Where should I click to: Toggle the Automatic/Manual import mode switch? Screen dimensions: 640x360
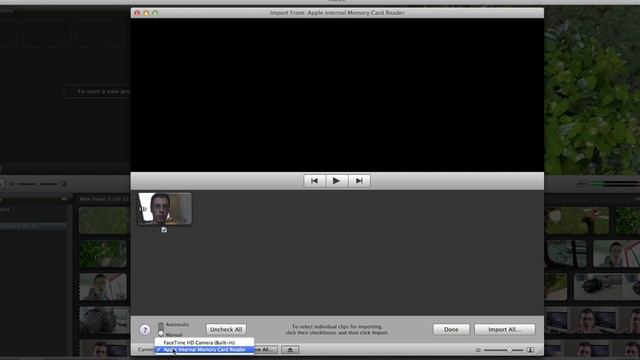(x=161, y=329)
